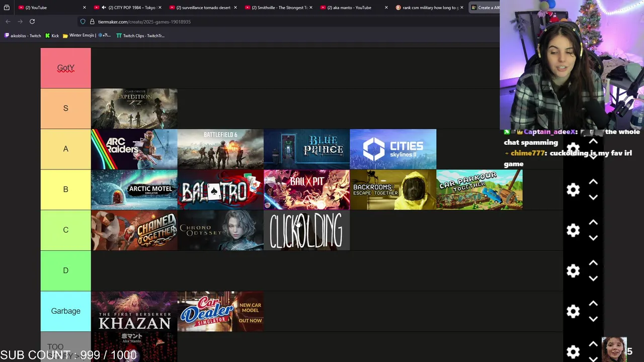Open the aikobliss - Twitch bookmark
The width and height of the screenshot is (644, 362).
(23, 36)
